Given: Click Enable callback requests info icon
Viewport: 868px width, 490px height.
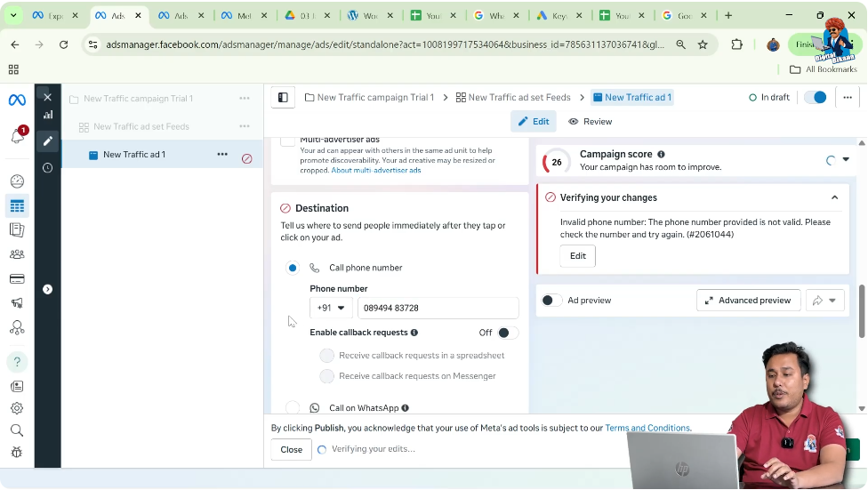Looking at the screenshot, I should pyautogui.click(x=414, y=333).
